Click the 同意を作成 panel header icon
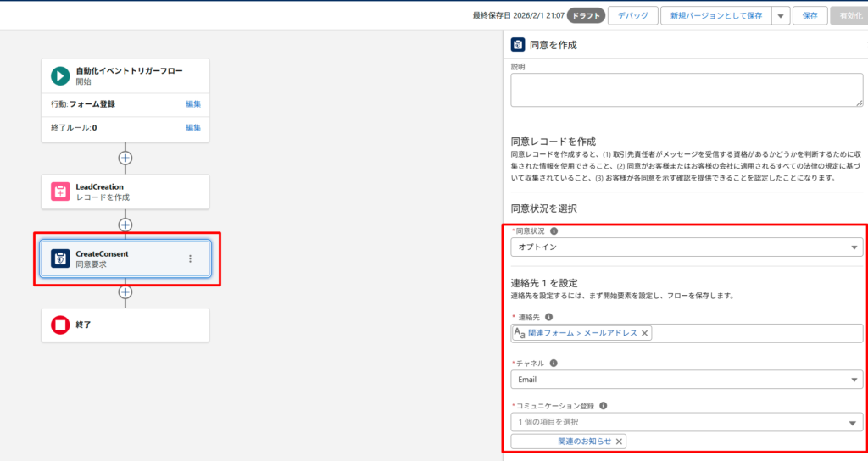Screen dimensions: 868x461 pyautogui.click(x=518, y=45)
